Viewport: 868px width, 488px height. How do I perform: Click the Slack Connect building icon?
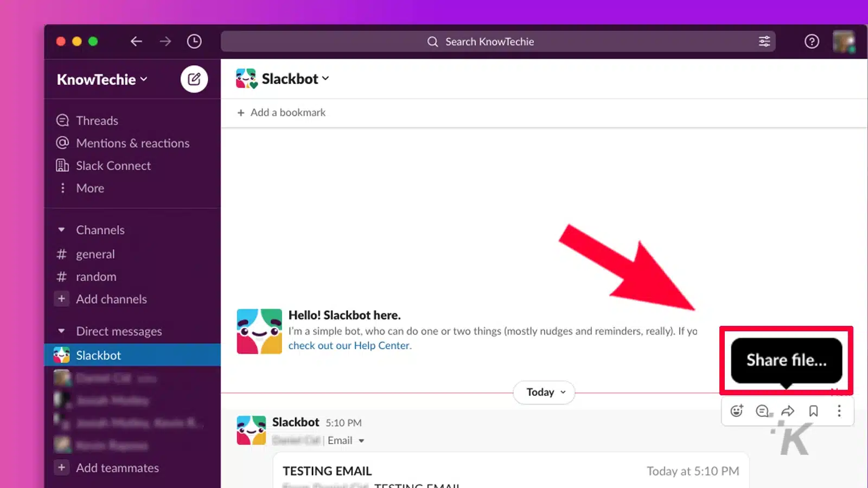[x=63, y=165]
